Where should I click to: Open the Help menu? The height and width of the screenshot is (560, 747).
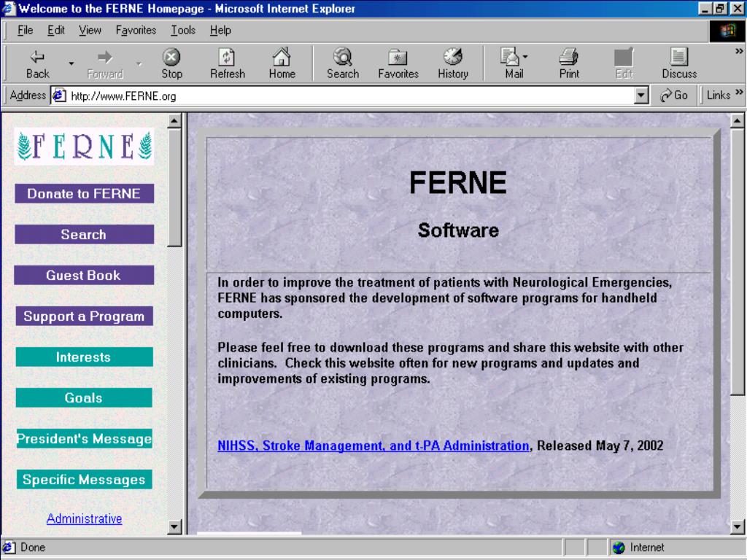click(x=220, y=30)
